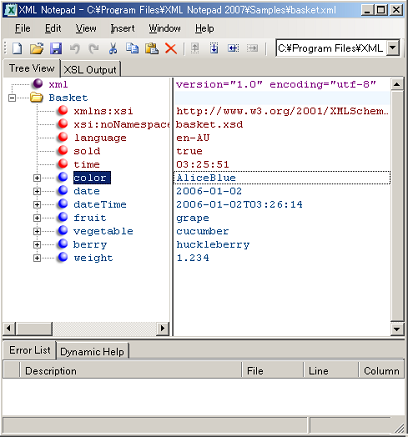This screenshot has width=408, height=437.
Task: Click red attribute icon beside language
Action: click(x=63, y=137)
